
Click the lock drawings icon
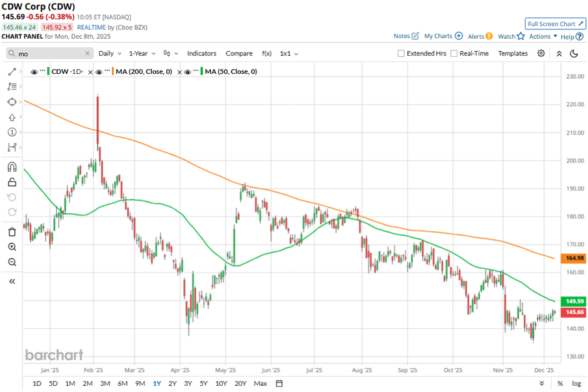[11, 183]
